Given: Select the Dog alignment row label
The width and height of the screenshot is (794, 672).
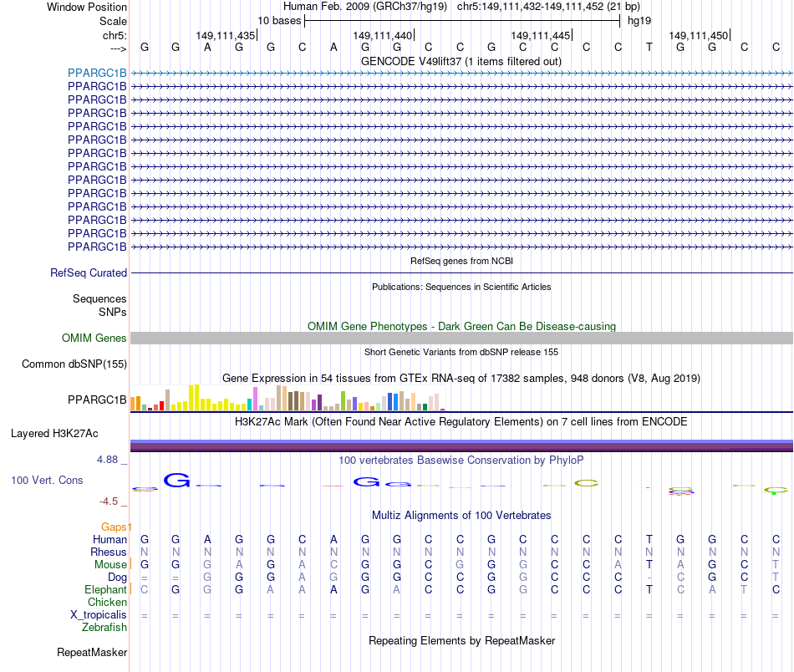Looking at the screenshot, I should (x=117, y=578).
